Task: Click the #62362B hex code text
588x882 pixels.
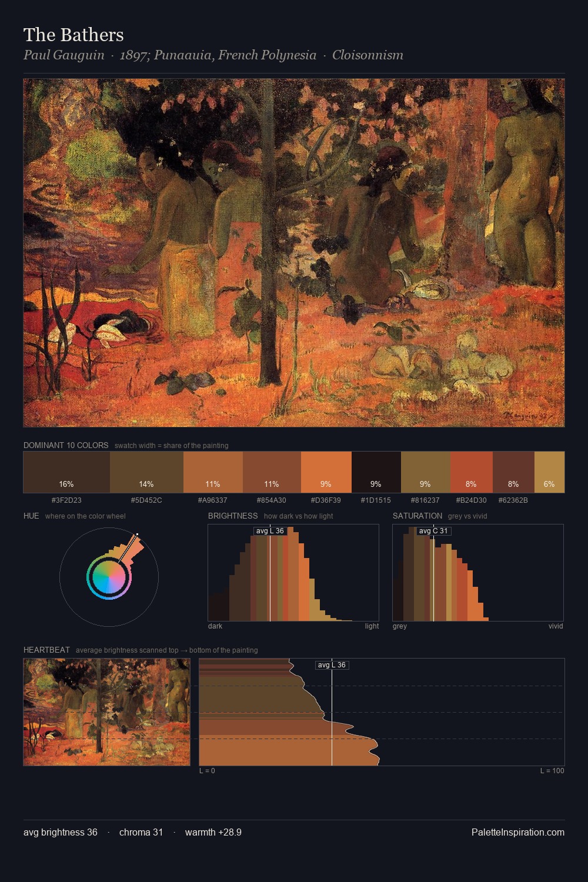Action: pos(513,500)
